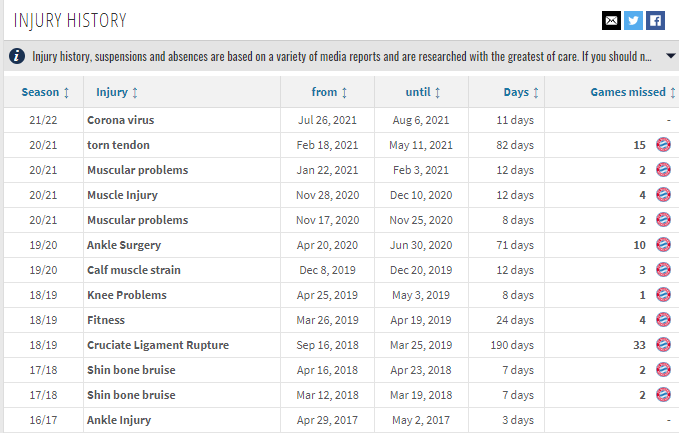Share injury history via email icon
This screenshot has width=679, height=433.
tap(611, 20)
